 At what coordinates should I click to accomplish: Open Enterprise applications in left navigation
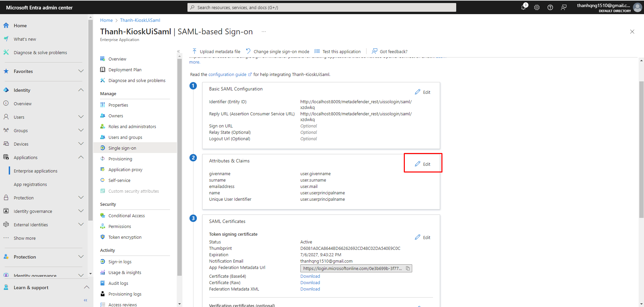[36, 171]
